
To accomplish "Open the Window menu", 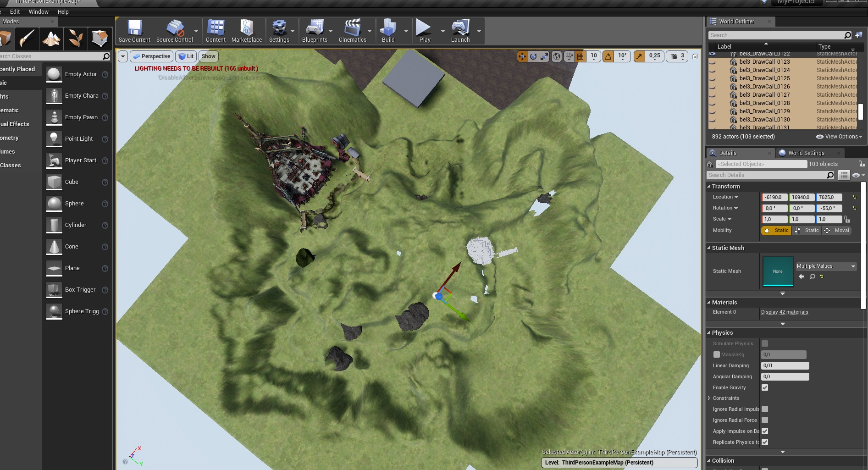I will pos(39,12).
